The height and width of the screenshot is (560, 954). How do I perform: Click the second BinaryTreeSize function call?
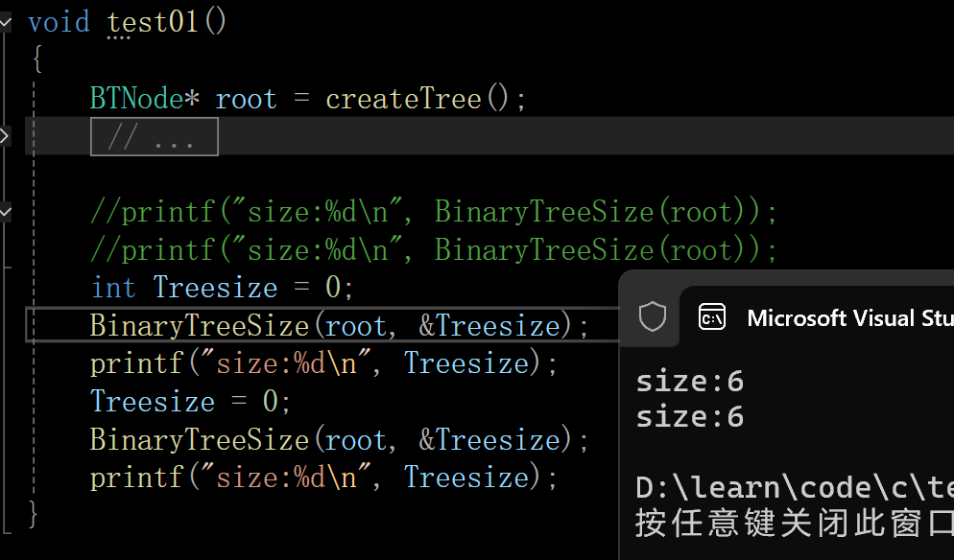coord(336,438)
